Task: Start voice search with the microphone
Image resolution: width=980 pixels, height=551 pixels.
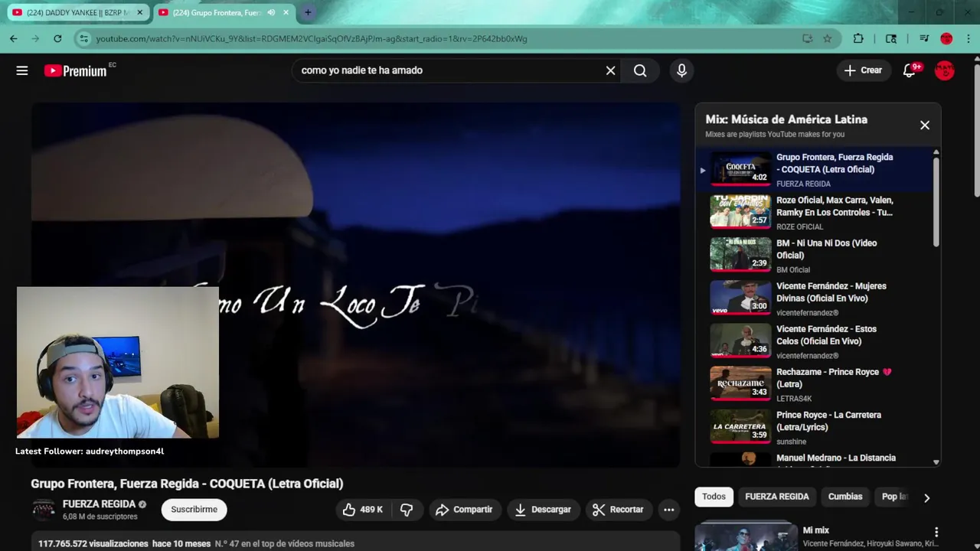Action: pyautogui.click(x=681, y=70)
